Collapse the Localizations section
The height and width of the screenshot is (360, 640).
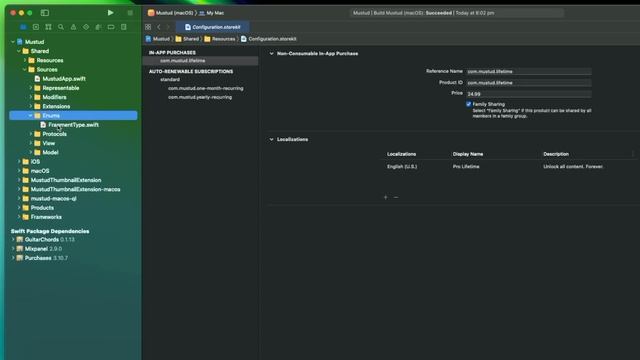pyautogui.click(x=271, y=139)
